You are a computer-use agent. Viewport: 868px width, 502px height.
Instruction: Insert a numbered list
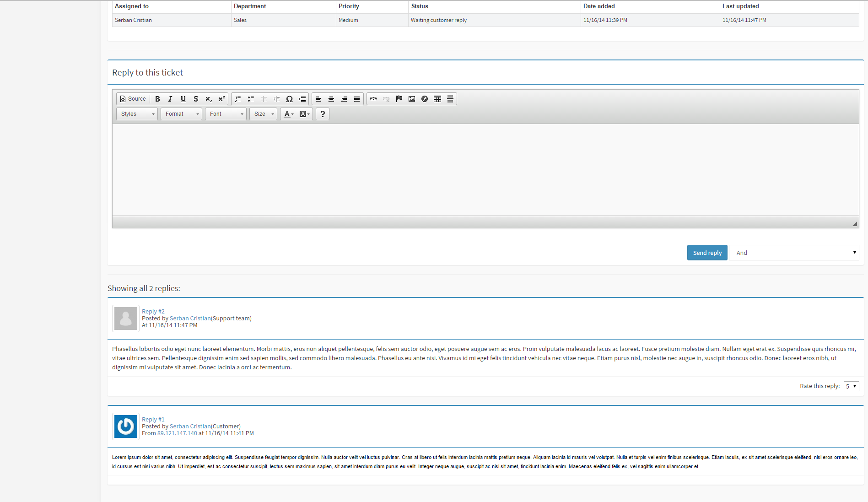pos(238,99)
